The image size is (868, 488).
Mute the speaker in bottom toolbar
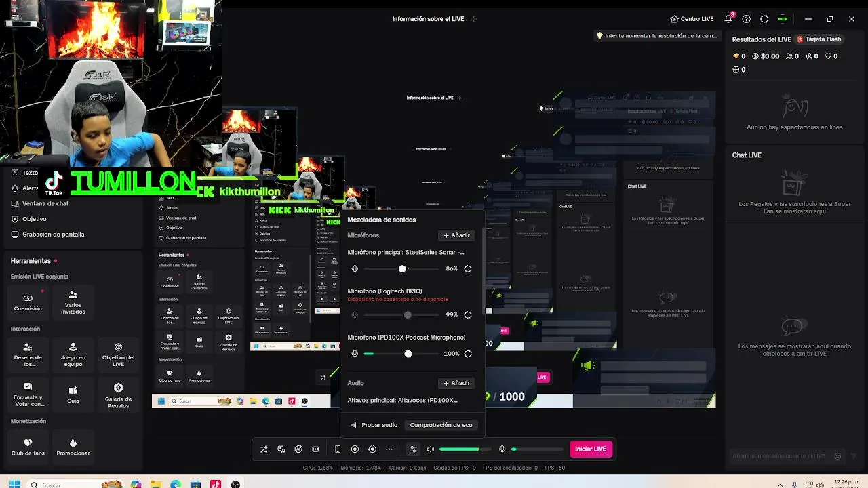(430, 449)
